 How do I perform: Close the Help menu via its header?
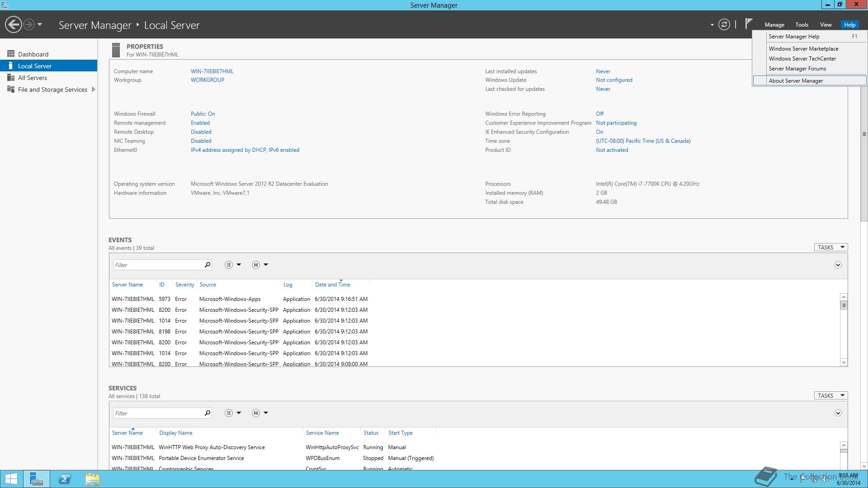849,25
